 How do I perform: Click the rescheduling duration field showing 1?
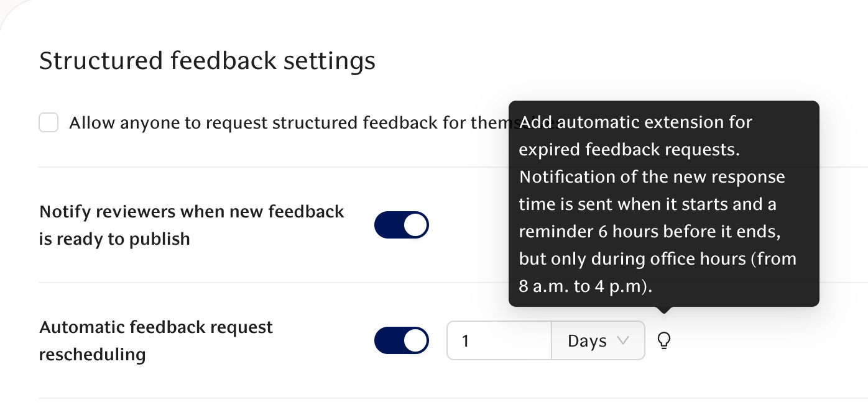(497, 340)
